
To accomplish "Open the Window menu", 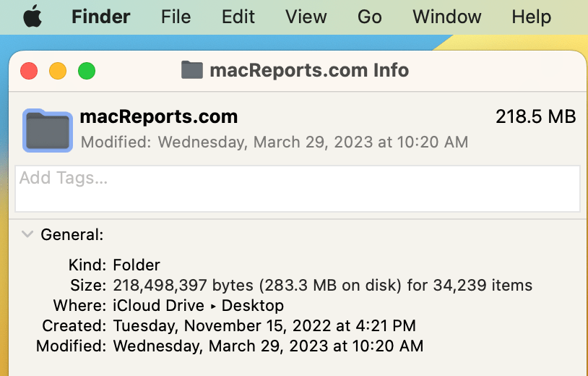I will coord(447,17).
